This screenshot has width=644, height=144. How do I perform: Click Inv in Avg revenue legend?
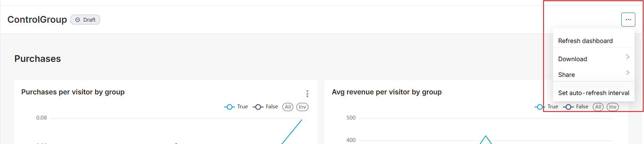pos(613,107)
